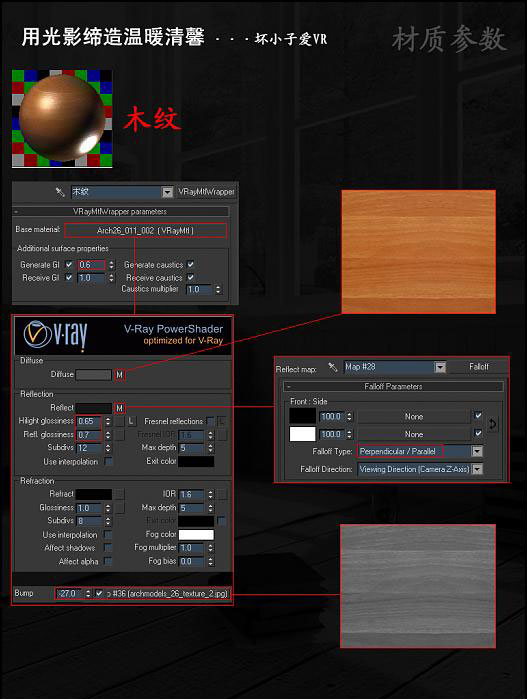Open the material name dropdown arrow
This screenshot has height=699, width=527.
[167, 192]
